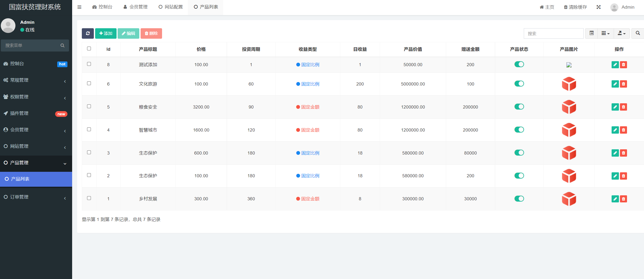Check the select-all checkbox in the table header
644x279 pixels.
tap(89, 49)
